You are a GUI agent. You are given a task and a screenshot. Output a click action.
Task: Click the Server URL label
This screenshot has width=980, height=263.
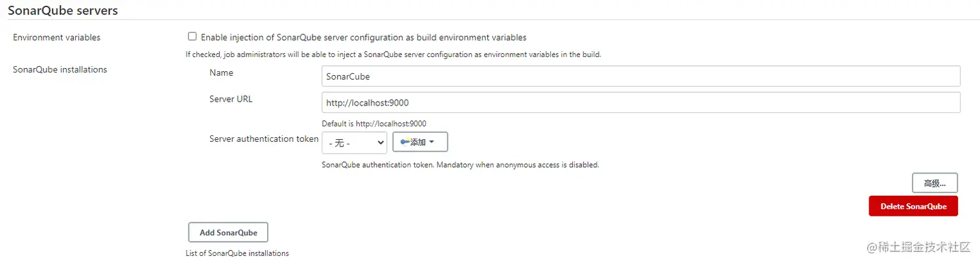[231, 99]
